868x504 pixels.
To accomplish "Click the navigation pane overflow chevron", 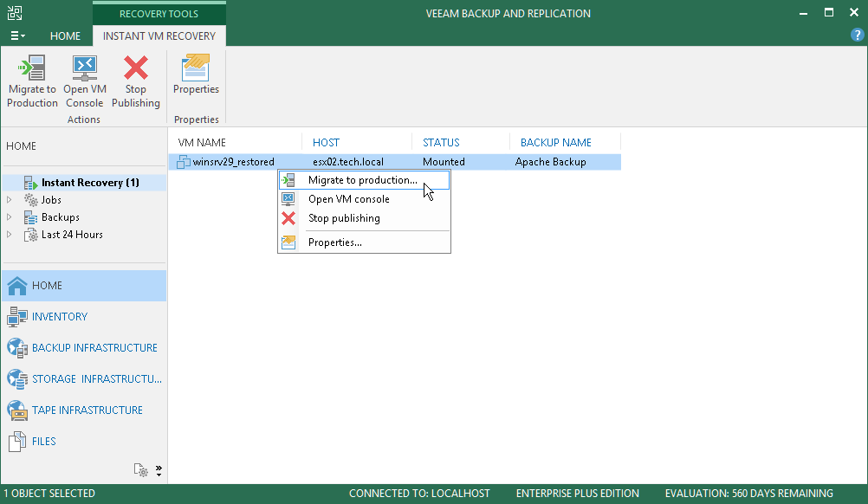I will (x=159, y=470).
